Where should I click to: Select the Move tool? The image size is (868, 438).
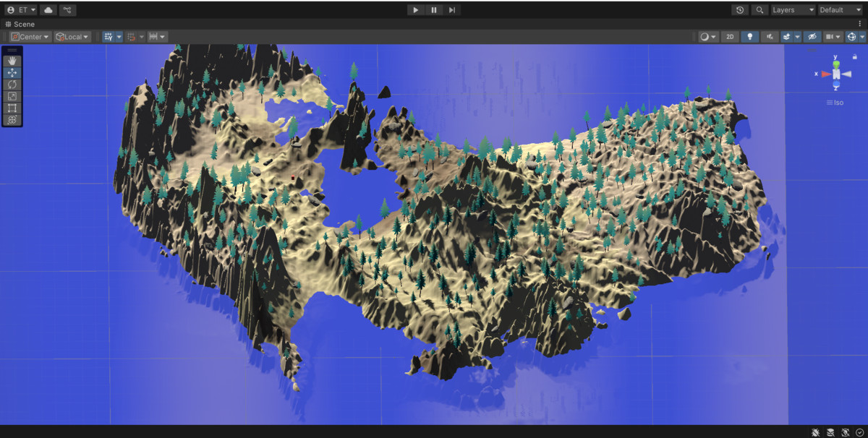pos(12,73)
